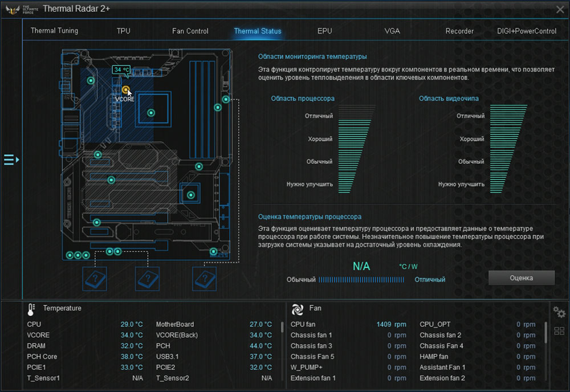Select the CPU socket sensor point

151,113
